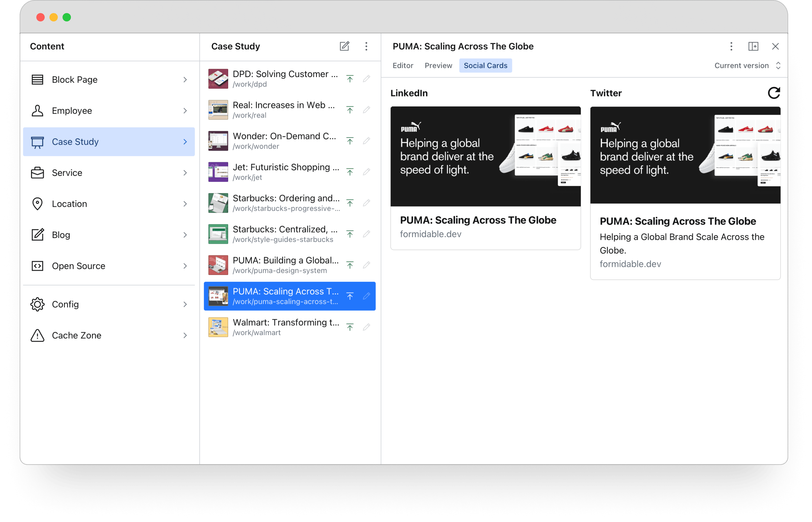The height and width of the screenshot is (522, 812).
Task: Click the formidable.dev link in LinkedIn card
Action: point(431,234)
